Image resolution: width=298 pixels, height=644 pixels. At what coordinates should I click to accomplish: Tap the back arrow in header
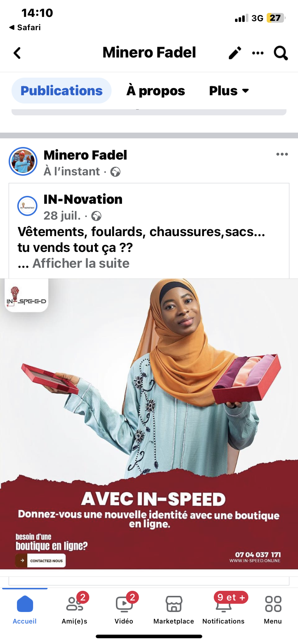coord(17,53)
